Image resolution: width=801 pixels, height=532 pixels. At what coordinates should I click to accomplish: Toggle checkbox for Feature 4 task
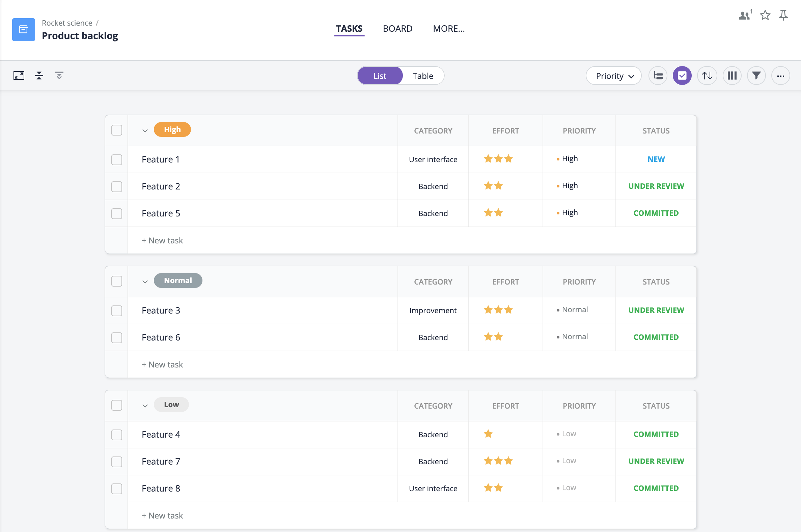click(x=116, y=434)
